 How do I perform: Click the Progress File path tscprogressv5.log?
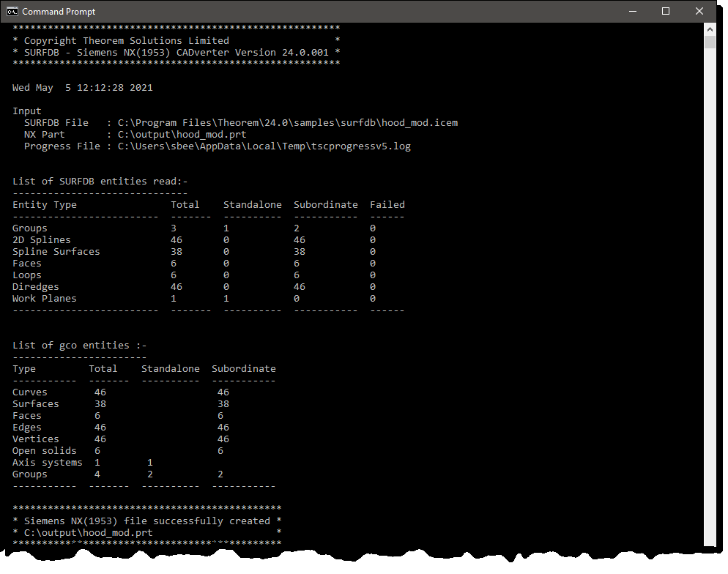tap(264, 146)
